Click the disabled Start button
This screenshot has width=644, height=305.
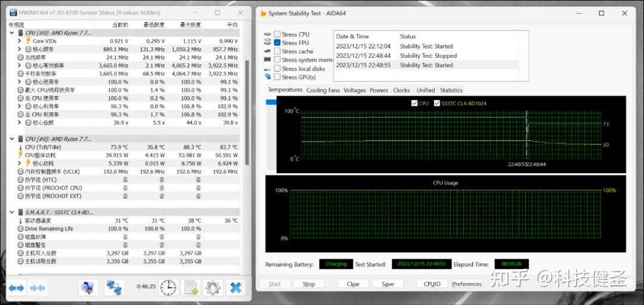pos(274,284)
